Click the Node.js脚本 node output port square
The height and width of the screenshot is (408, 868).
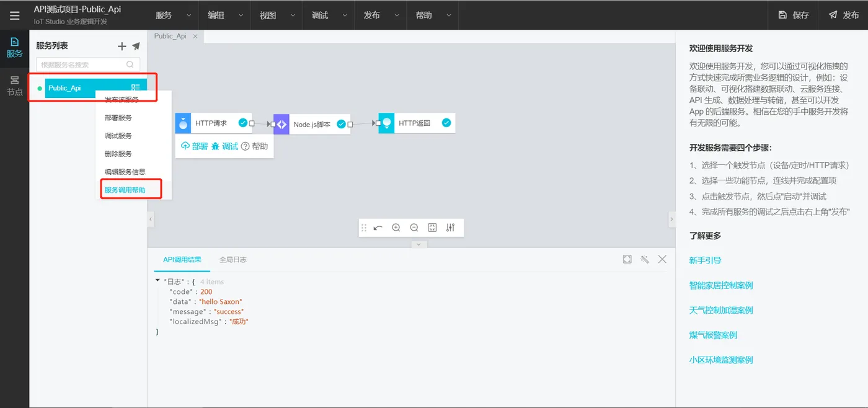point(350,124)
